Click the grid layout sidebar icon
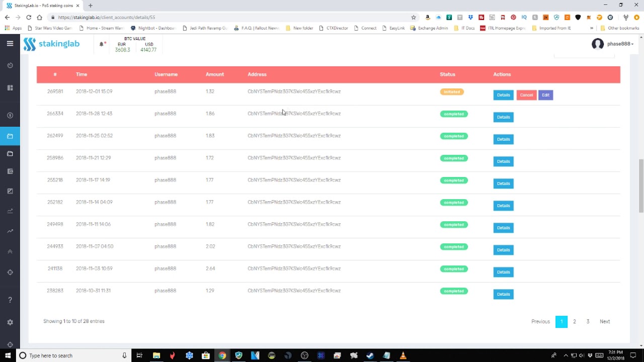Image resolution: width=644 pixels, height=362 pixels. coord(10,88)
